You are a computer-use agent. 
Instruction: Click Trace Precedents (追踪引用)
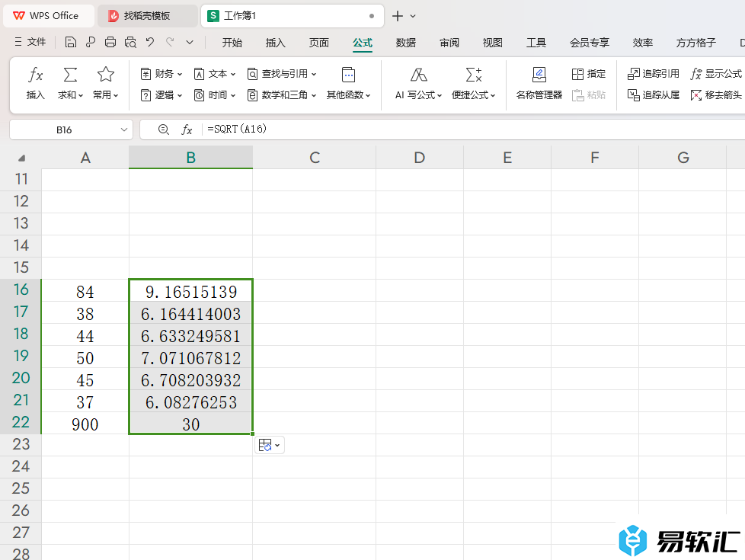point(654,74)
